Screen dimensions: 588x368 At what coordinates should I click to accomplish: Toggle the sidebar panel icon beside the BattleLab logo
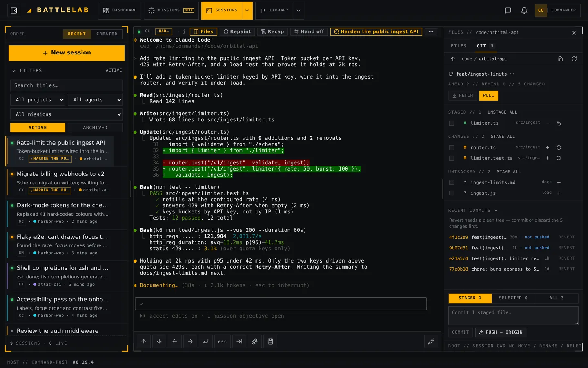[14, 11]
